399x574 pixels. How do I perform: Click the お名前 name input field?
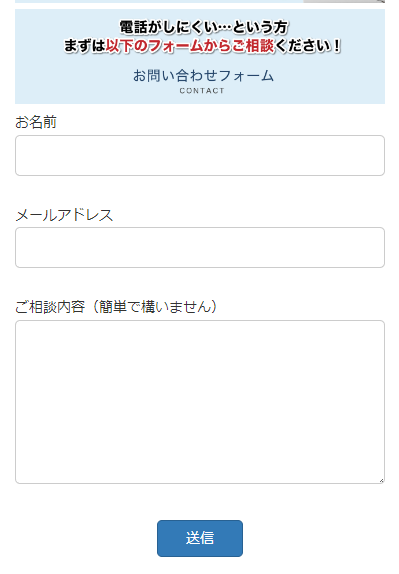[x=200, y=156]
